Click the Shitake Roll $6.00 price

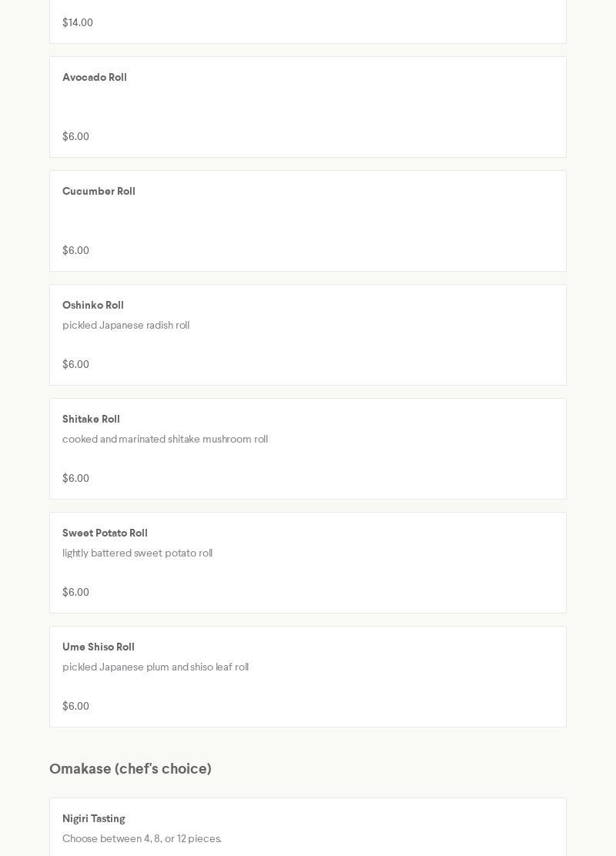[x=75, y=478]
